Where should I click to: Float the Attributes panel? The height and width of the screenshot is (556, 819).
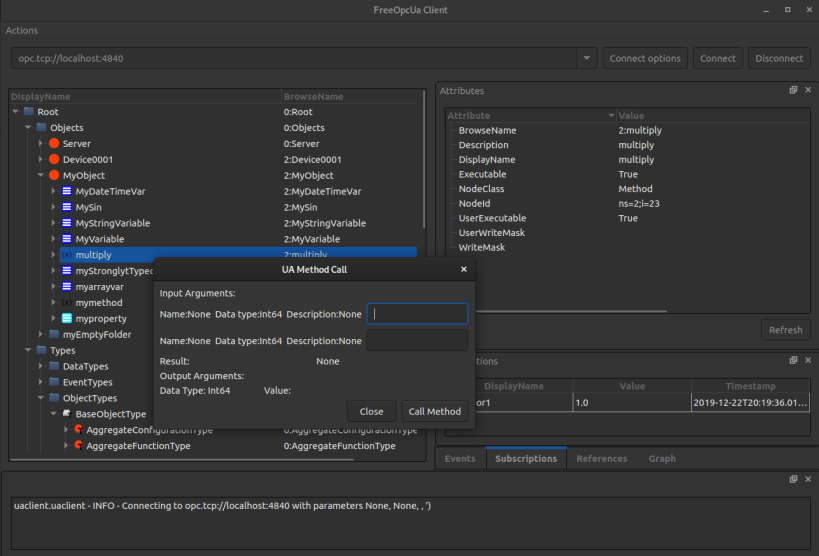[x=793, y=90]
